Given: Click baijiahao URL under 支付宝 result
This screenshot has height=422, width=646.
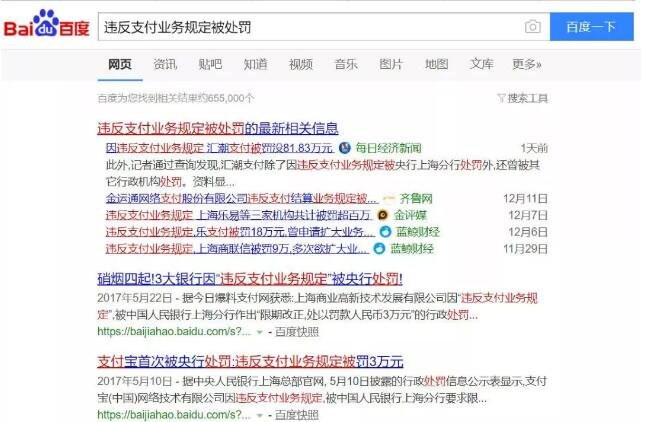Looking at the screenshot, I should pyautogui.click(x=174, y=415).
